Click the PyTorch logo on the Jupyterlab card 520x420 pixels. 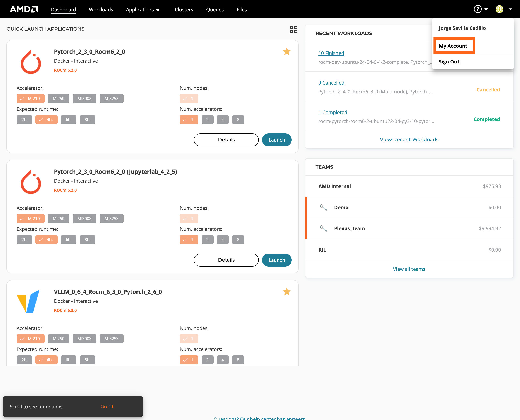[x=31, y=182]
